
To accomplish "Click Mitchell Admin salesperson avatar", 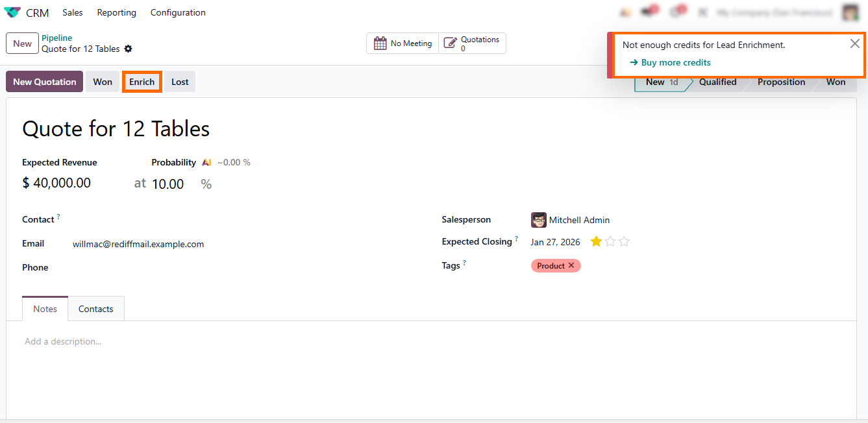I will [538, 220].
